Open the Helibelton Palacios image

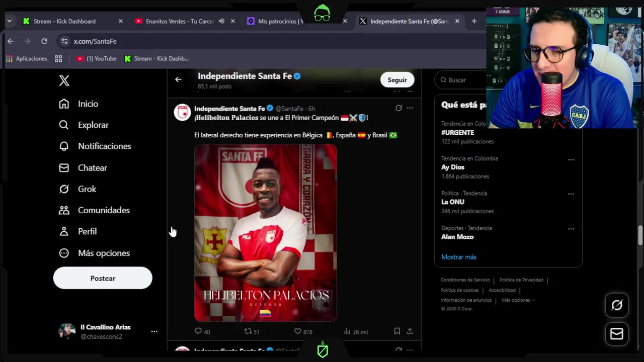point(266,233)
